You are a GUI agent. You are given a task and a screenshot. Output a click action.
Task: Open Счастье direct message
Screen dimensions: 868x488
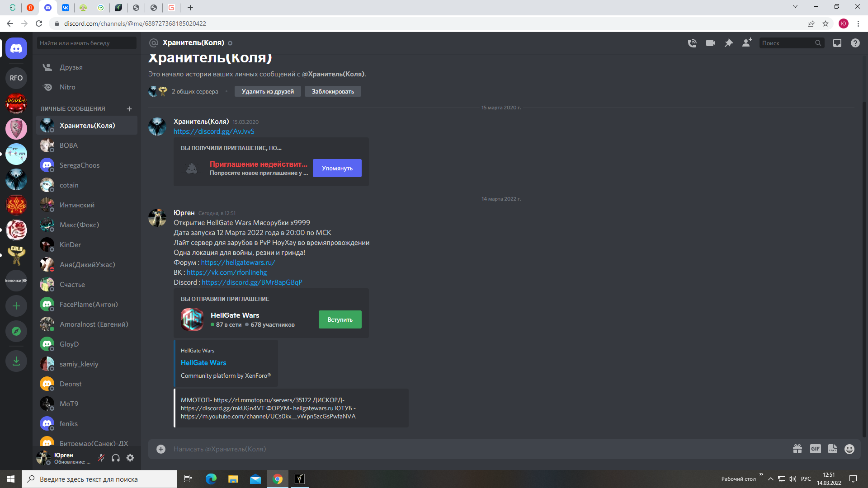pos(87,285)
